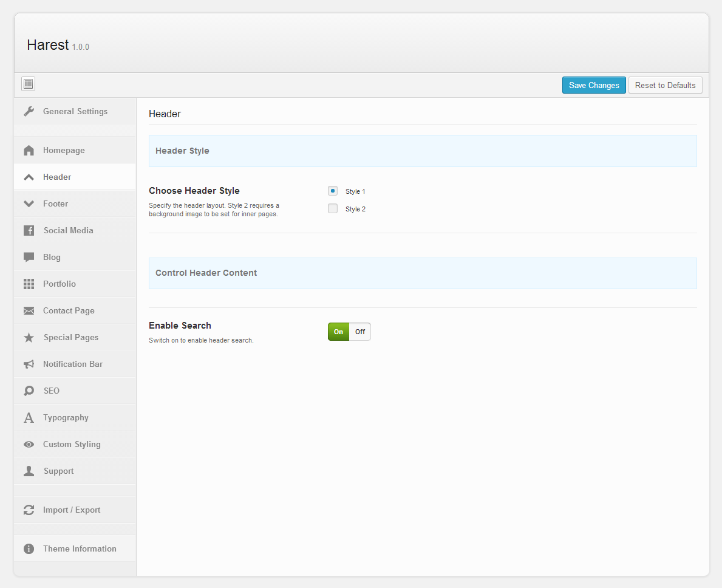Open the Typography settings tab
Viewport: 722px width, 588px height.
(x=66, y=418)
